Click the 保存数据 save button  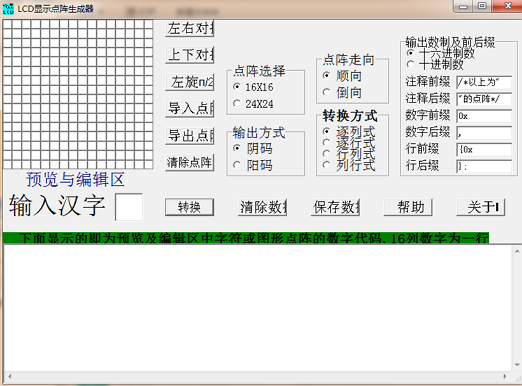coord(335,207)
